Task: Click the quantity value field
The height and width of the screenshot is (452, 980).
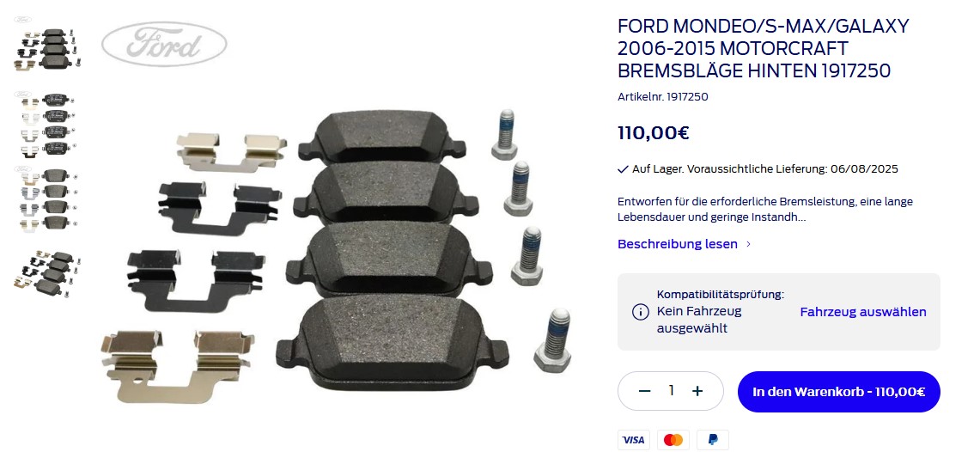Action: [672, 391]
